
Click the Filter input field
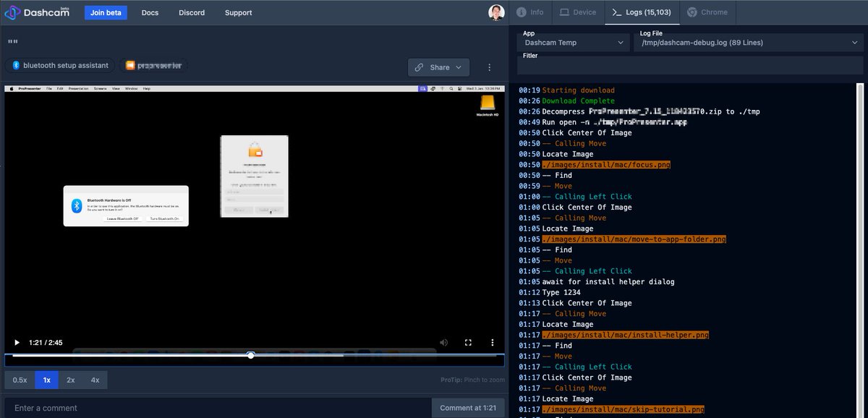(690, 66)
